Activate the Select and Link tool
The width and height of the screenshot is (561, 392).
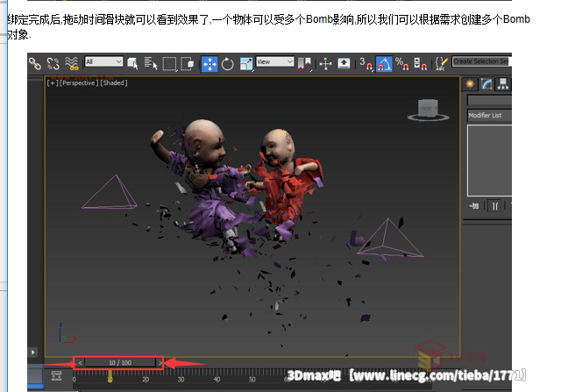pos(35,64)
